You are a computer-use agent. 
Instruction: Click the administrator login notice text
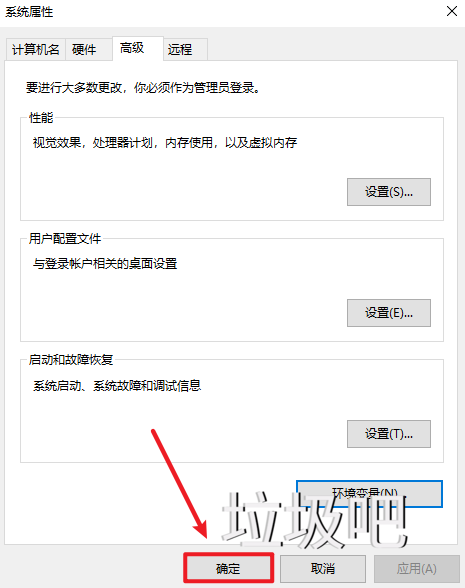pos(143,88)
